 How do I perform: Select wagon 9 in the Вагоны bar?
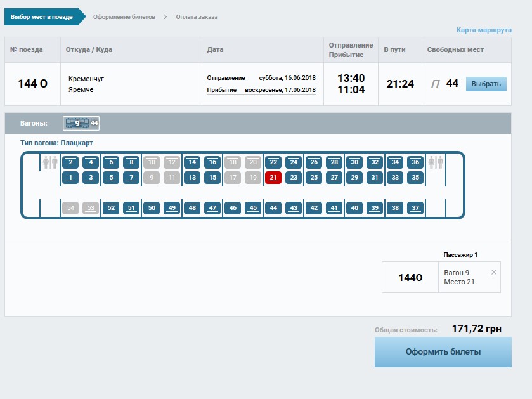click(81, 123)
